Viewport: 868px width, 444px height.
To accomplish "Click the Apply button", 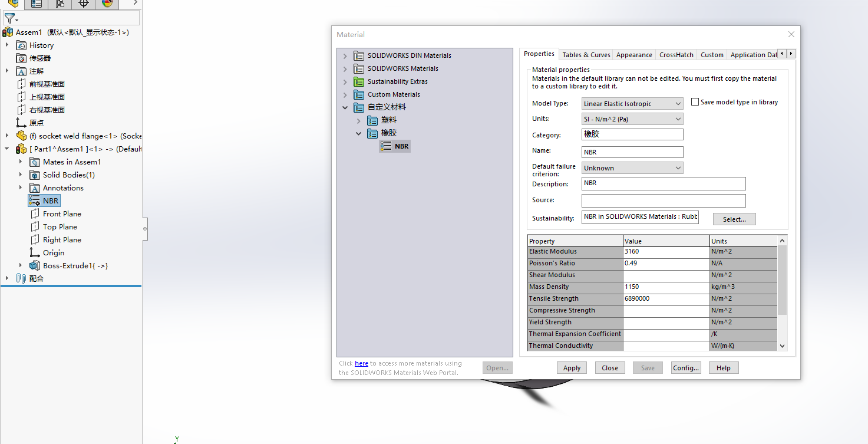I will 572,368.
